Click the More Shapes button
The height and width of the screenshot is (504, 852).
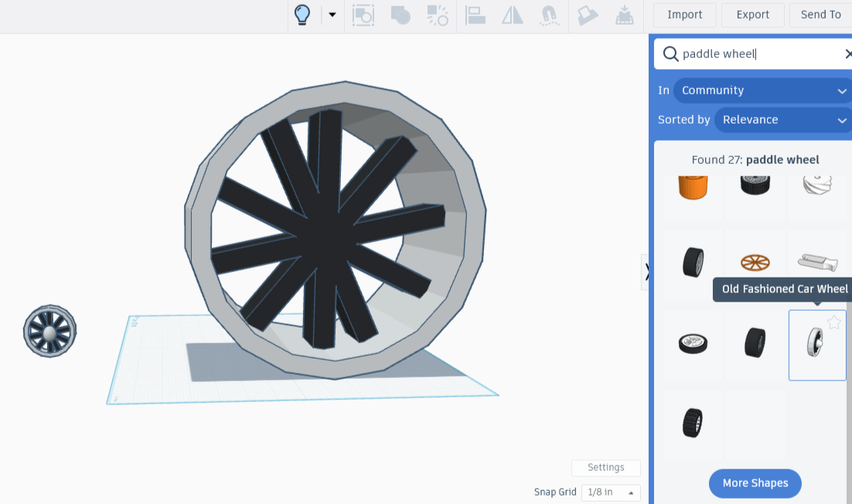[755, 483]
